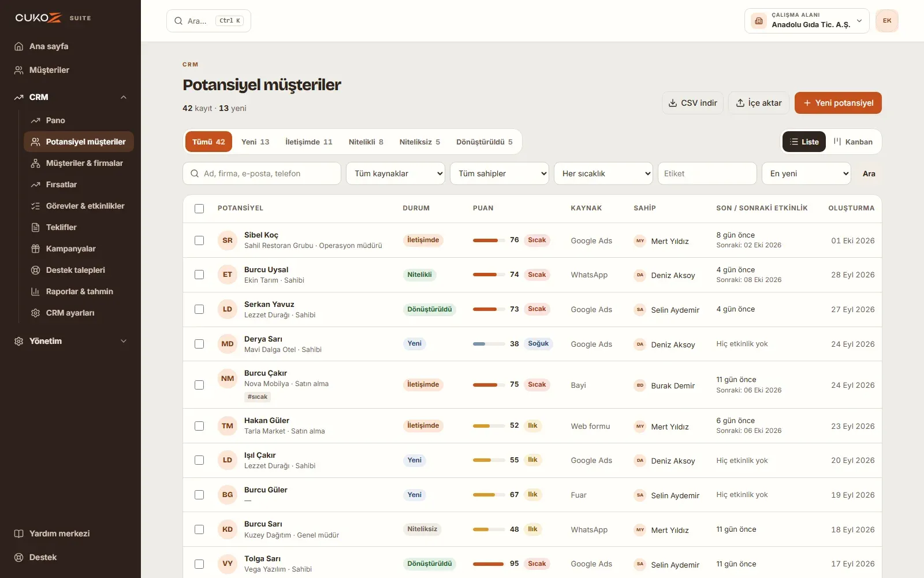Open the Her sıcaklık dropdown
Viewport: 924px width, 578px height.
point(603,173)
